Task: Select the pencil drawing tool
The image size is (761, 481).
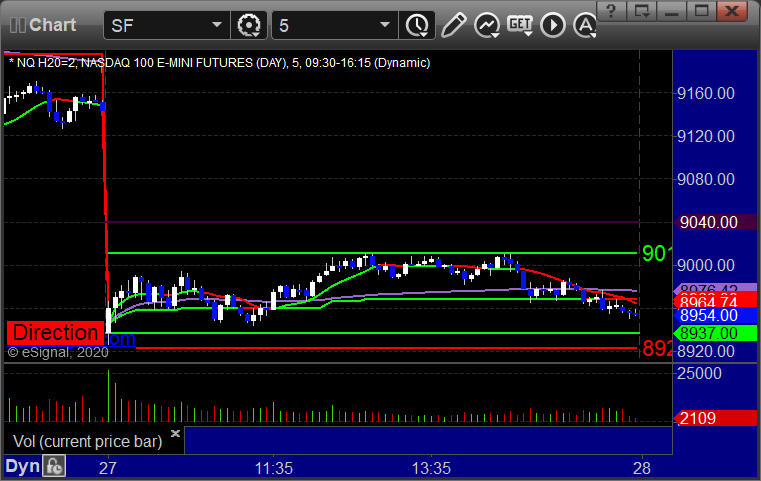Action: click(x=453, y=24)
